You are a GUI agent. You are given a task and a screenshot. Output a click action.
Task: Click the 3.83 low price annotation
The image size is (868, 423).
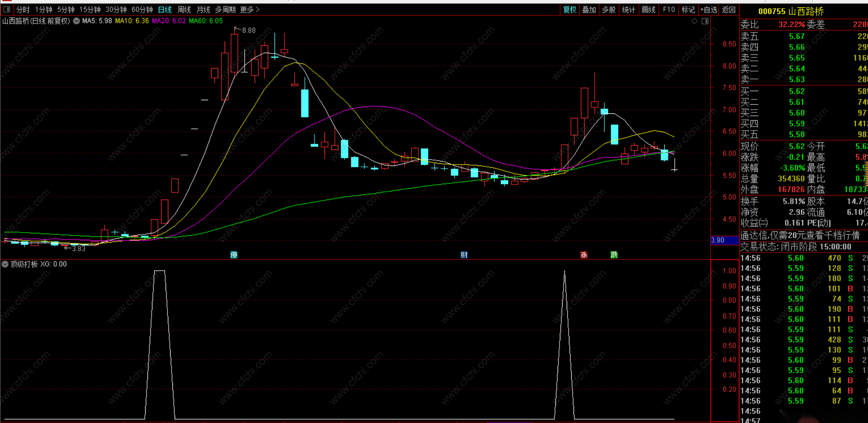78,248
